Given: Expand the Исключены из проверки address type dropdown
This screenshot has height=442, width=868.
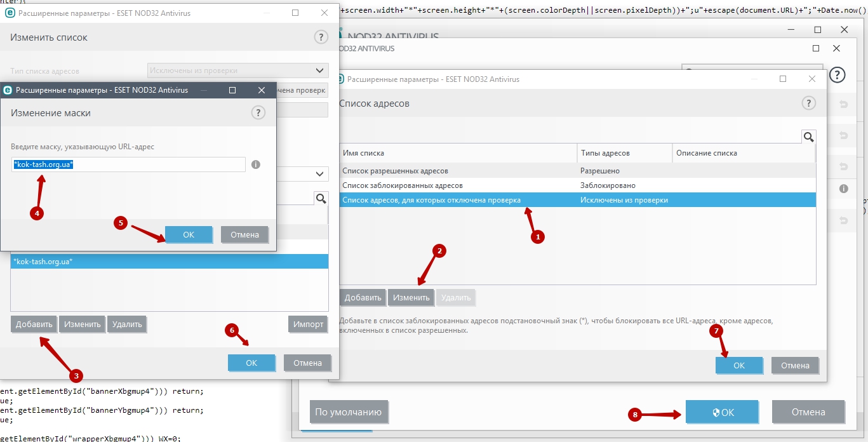Looking at the screenshot, I should [x=319, y=70].
